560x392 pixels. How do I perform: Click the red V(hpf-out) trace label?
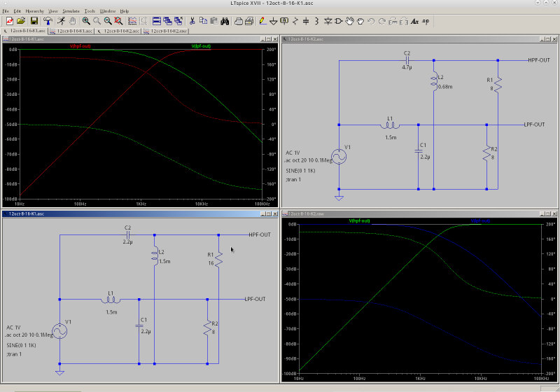pyautogui.click(x=80, y=46)
